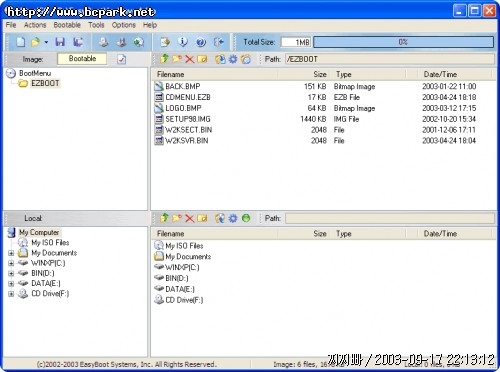500x372 pixels.
Task: Select My Computer in Local tree
Action: [39, 232]
